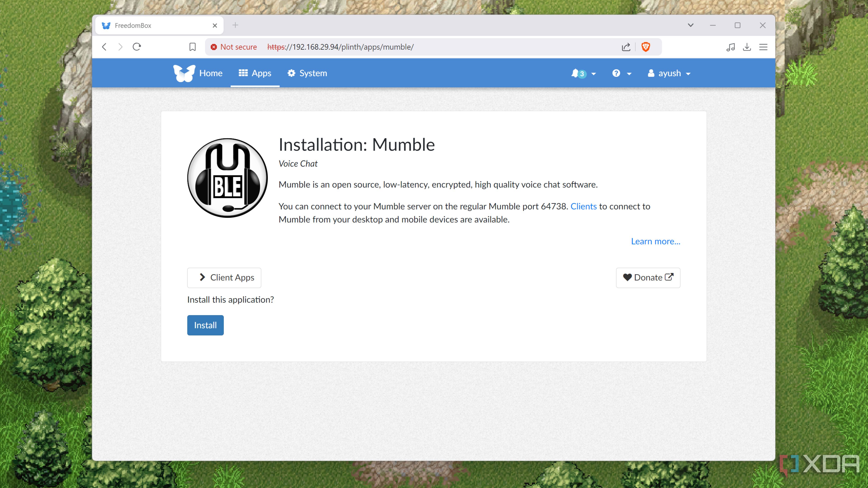The image size is (868, 488).
Task: Click the browser forward arrow
Action: pos(120,47)
